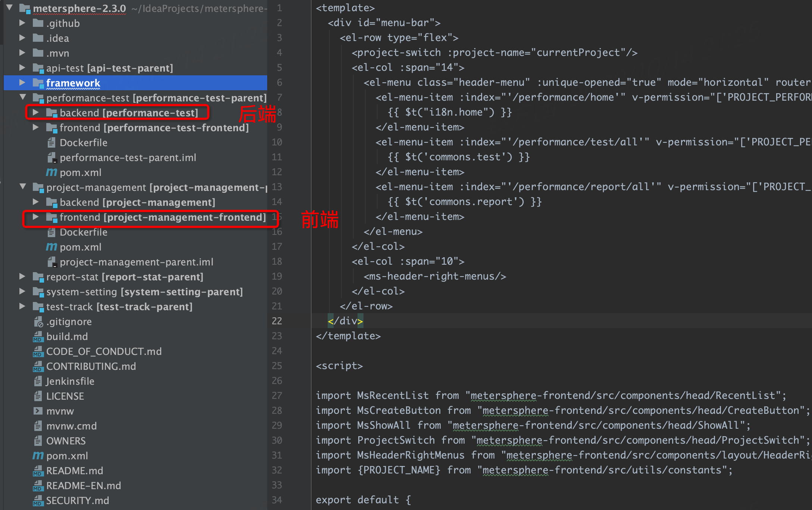812x510 pixels.
Task: Click the Jenkinsfile file icon
Action: point(38,381)
